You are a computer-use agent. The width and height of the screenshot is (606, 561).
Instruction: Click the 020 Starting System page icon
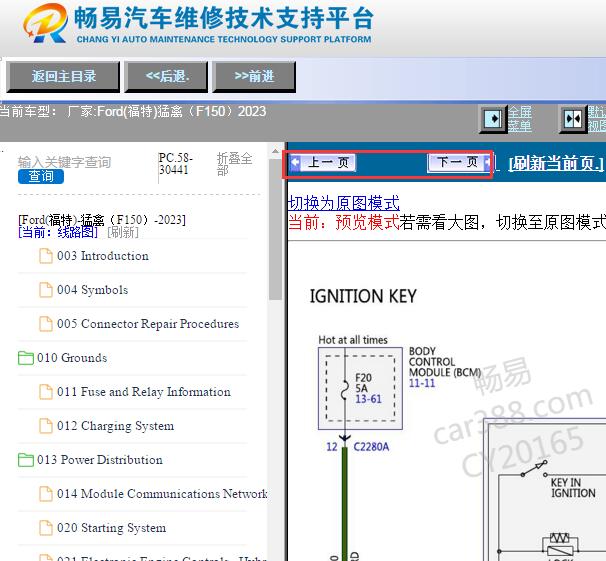[46, 528]
